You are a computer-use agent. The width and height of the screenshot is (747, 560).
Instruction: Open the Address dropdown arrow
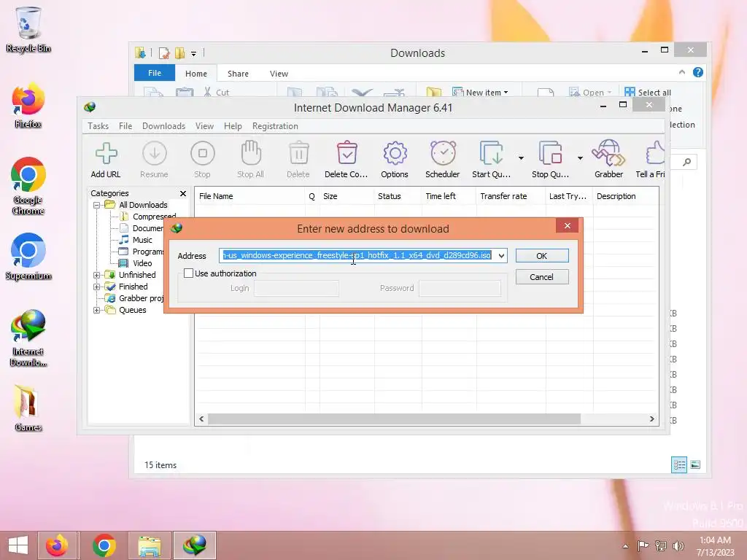click(501, 256)
